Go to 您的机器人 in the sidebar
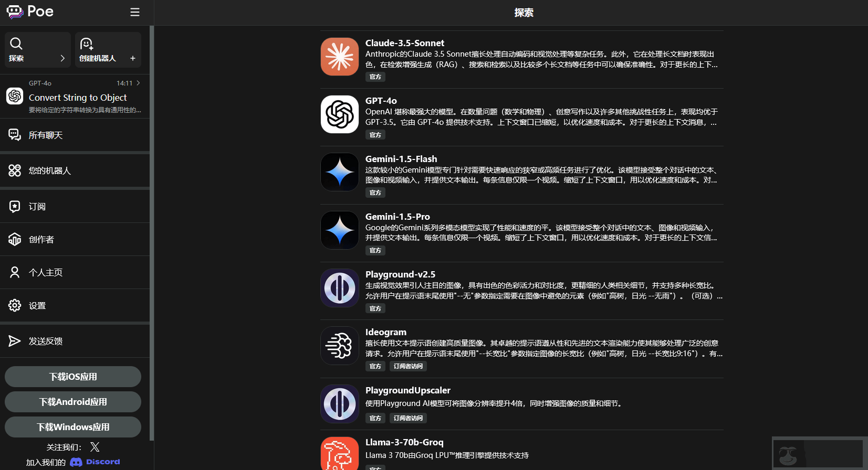 (49, 171)
